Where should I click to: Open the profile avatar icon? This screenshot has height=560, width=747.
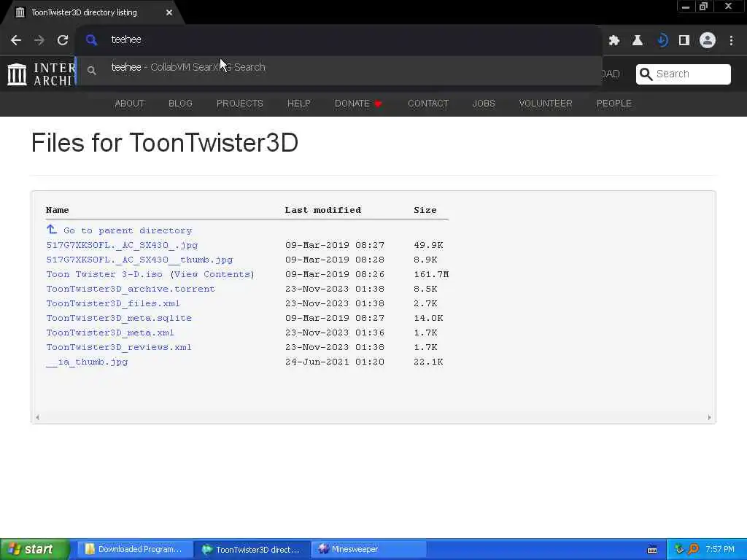pos(708,41)
